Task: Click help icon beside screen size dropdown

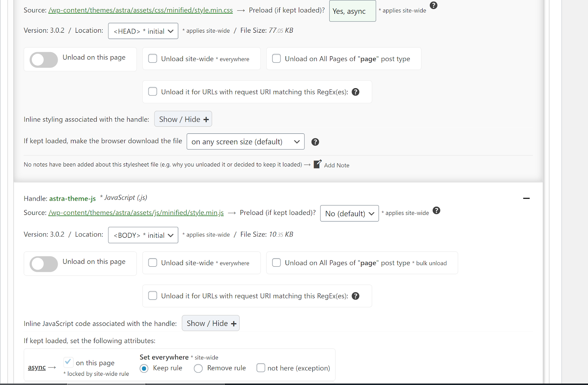Action: [x=315, y=142]
